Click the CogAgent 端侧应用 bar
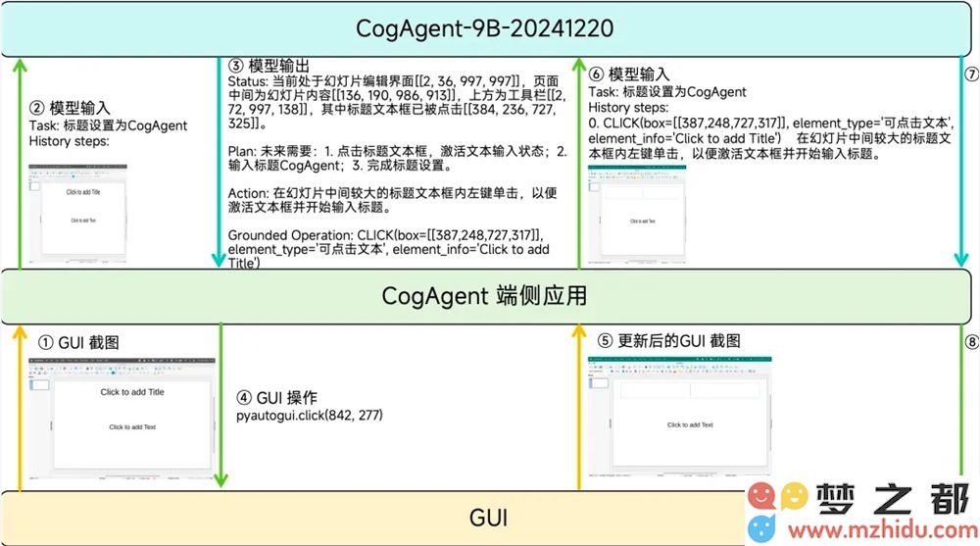The image size is (980, 546). [486, 296]
